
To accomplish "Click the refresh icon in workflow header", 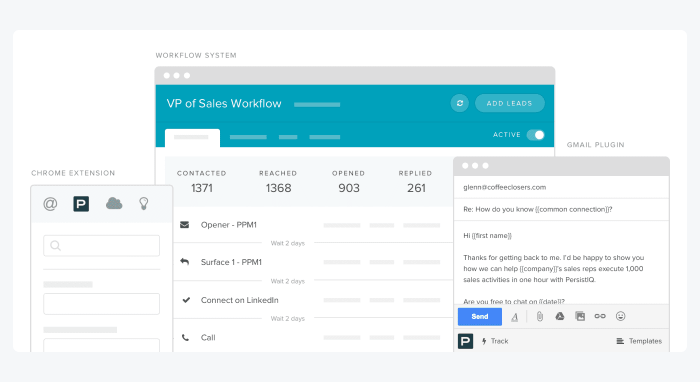I will (459, 103).
